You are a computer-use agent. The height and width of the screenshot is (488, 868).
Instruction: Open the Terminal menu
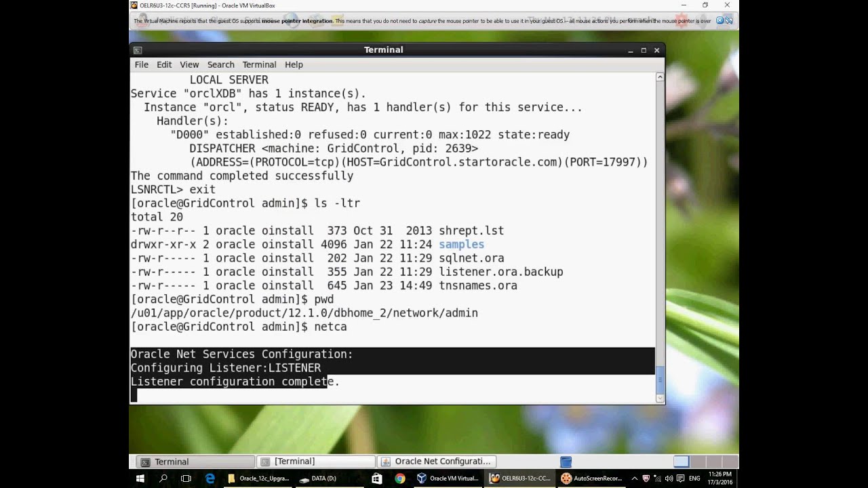tap(259, 64)
